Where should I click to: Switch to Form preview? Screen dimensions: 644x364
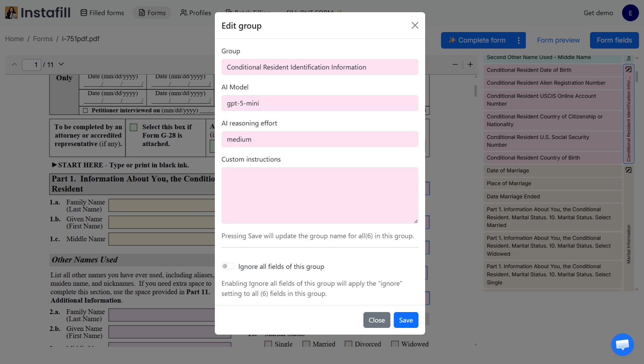[x=558, y=40]
